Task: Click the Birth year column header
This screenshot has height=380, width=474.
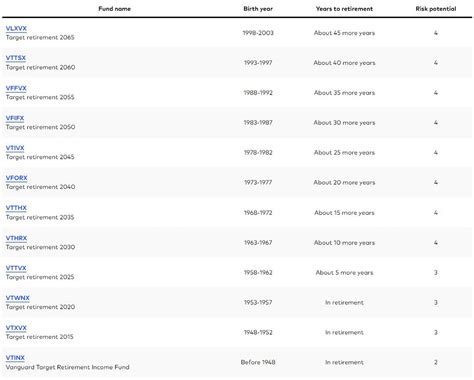Action: [x=258, y=9]
